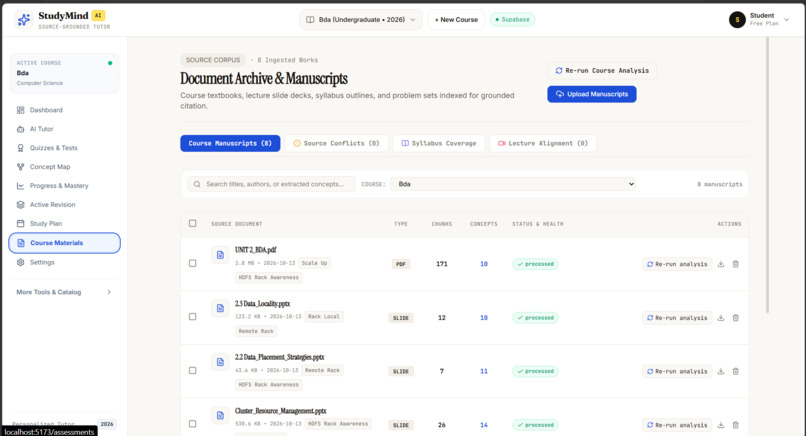Click the UNIT 2_BDA.pdf file icon

tap(220, 255)
